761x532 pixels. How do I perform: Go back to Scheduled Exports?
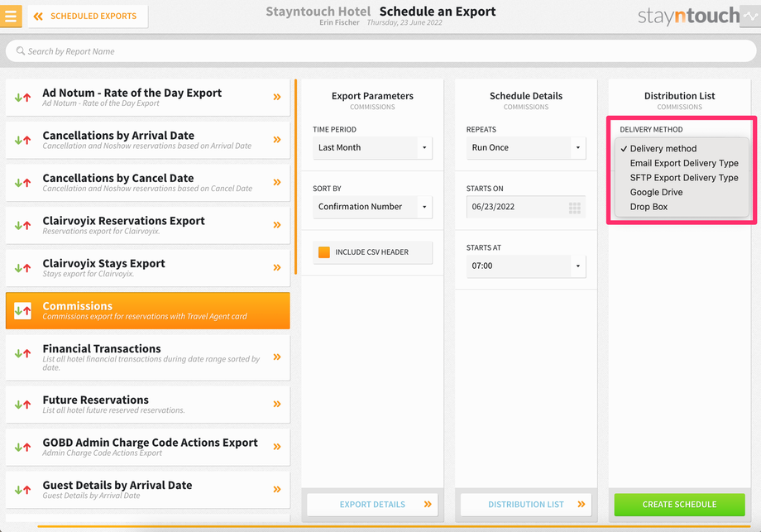[88, 16]
